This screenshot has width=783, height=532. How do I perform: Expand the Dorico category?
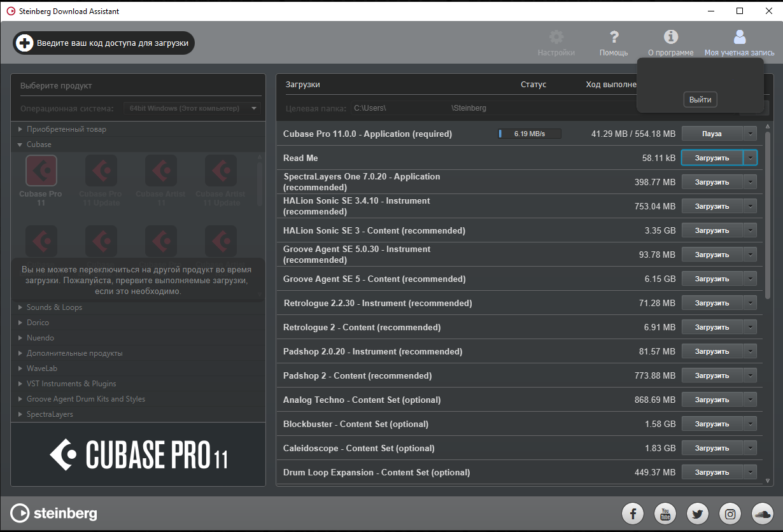pos(20,323)
